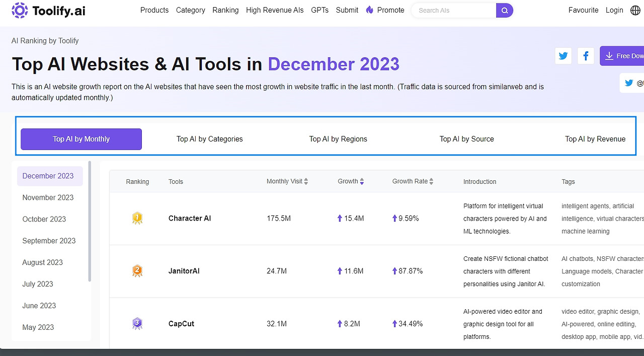
Task: Open the Ranking navigation item
Action: (x=225, y=10)
